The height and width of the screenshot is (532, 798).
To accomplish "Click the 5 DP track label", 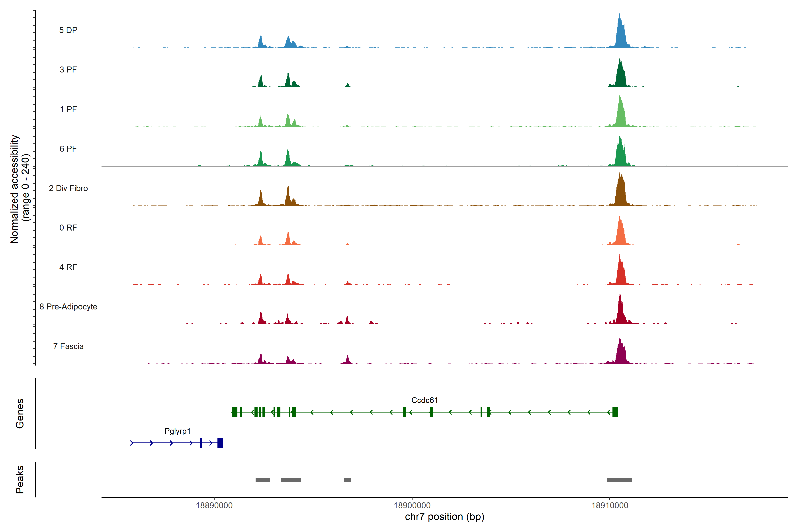I will [68, 30].
